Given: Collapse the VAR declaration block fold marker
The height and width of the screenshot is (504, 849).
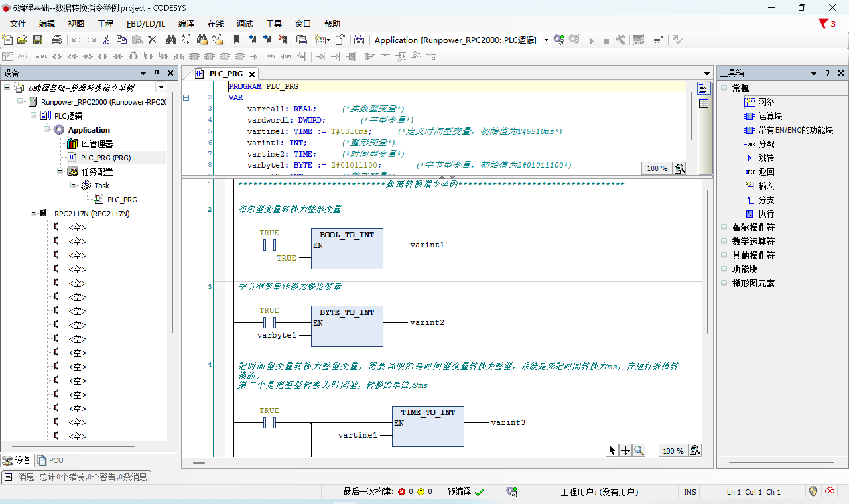Looking at the screenshot, I should (186, 98).
